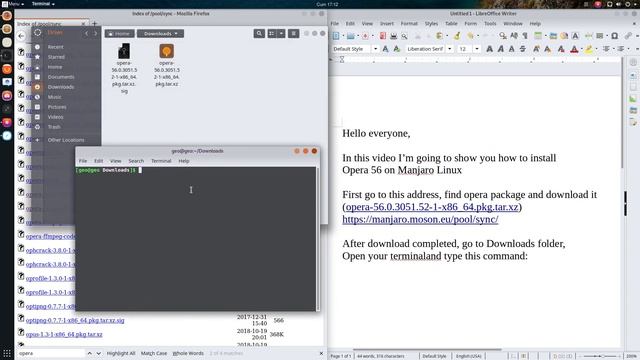Open the Writer Styles menu
The width and height of the screenshot is (640, 360).
[431, 24]
